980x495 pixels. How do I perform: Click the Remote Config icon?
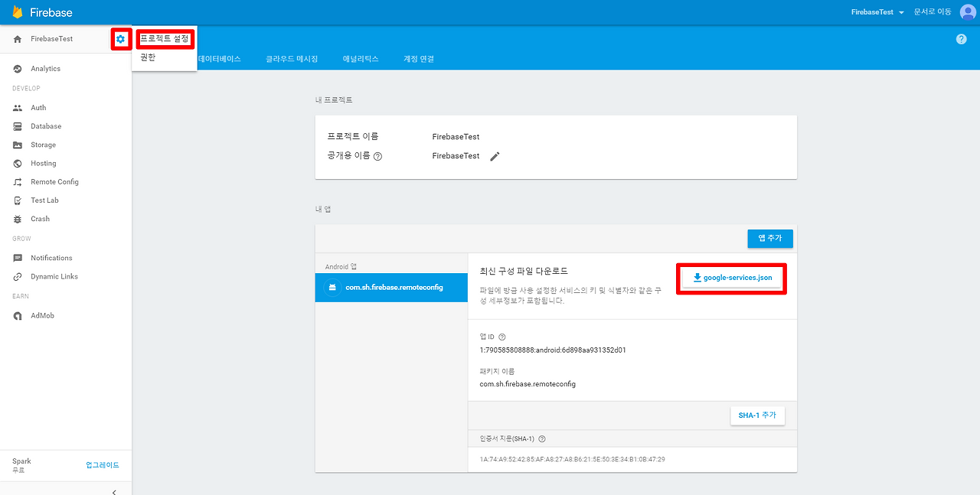tap(18, 182)
